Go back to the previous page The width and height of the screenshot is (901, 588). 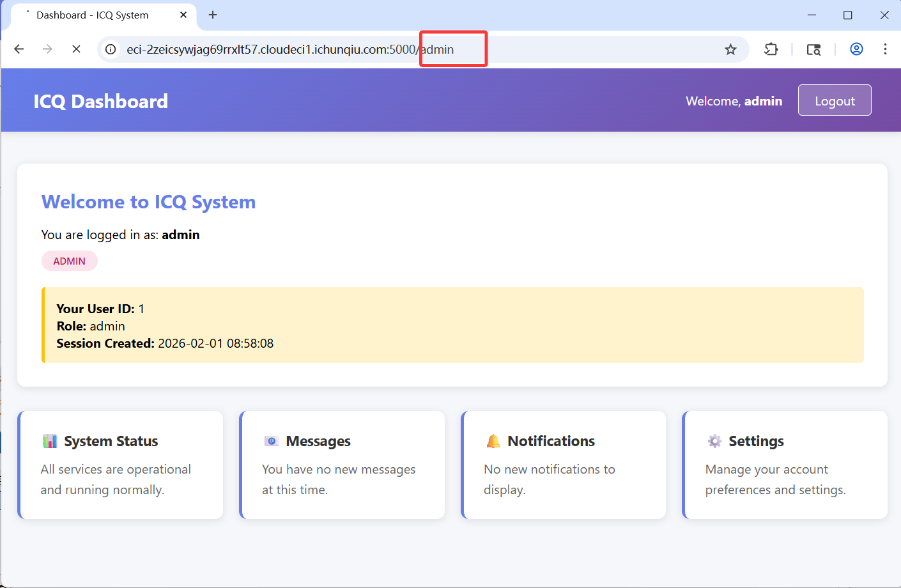[19, 49]
